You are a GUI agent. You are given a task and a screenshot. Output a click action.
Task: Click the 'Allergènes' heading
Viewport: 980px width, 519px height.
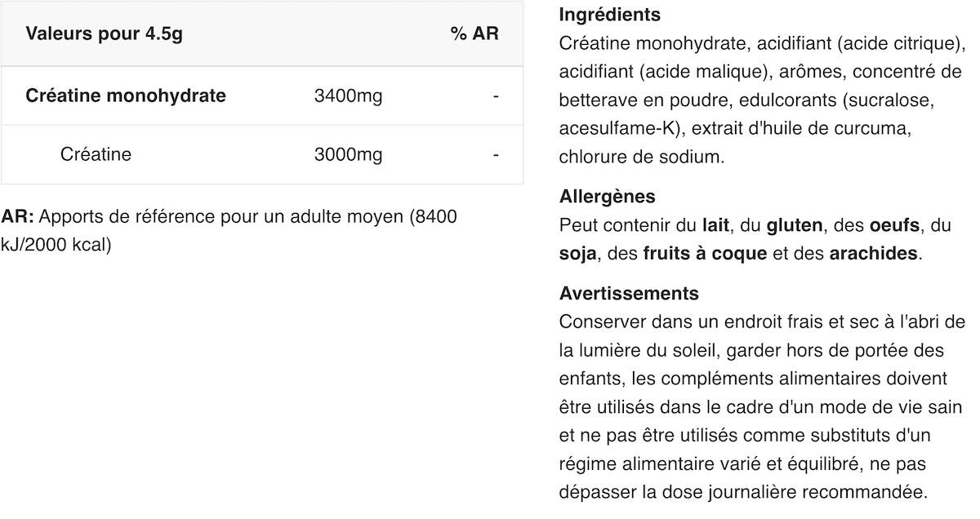608,197
